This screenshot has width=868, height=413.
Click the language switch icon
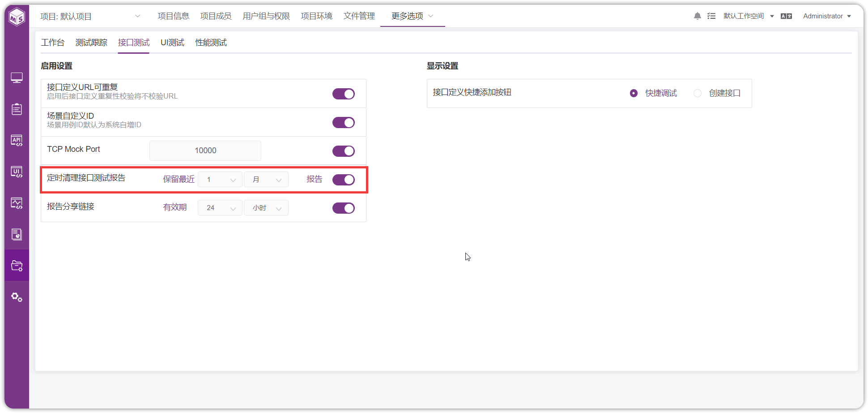click(786, 16)
